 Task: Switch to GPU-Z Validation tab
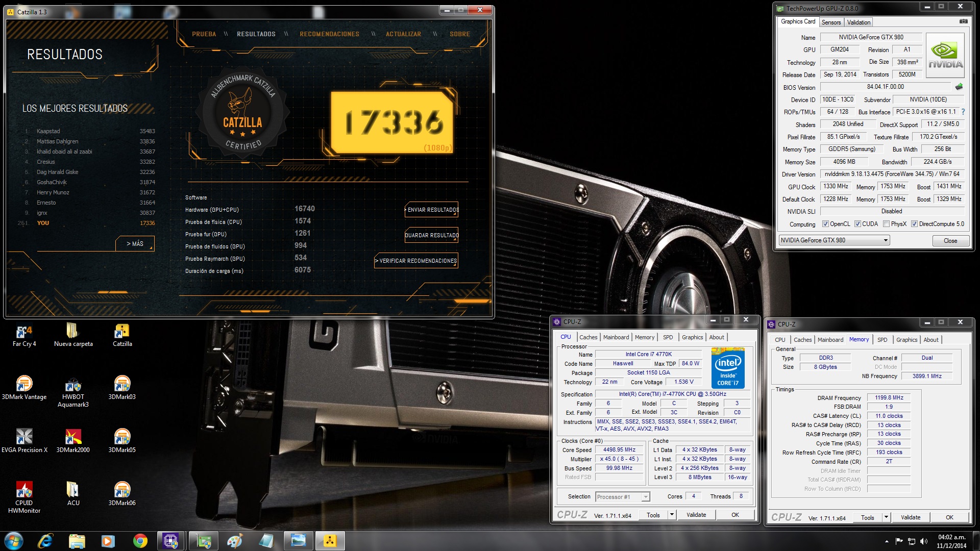pyautogui.click(x=859, y=22)
